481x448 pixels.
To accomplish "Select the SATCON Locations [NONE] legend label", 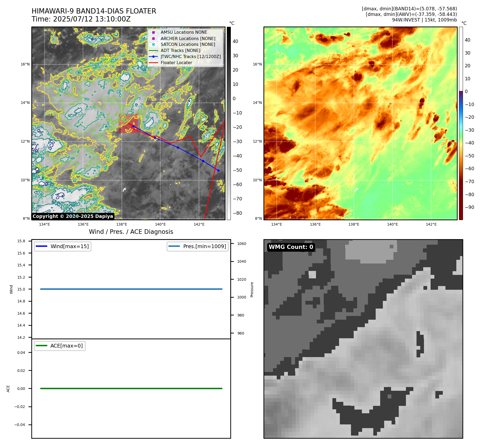I will (188, 44).
